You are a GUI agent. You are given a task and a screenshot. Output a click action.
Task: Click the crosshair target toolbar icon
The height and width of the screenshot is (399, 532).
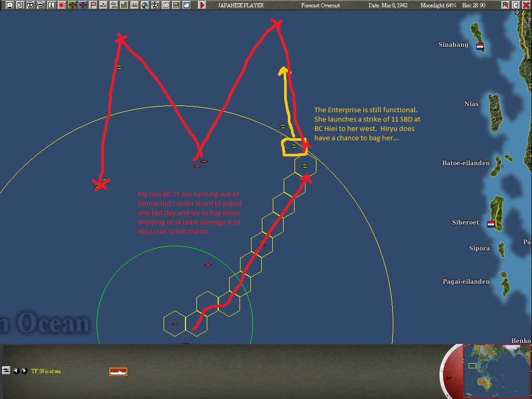click(155, 5)
